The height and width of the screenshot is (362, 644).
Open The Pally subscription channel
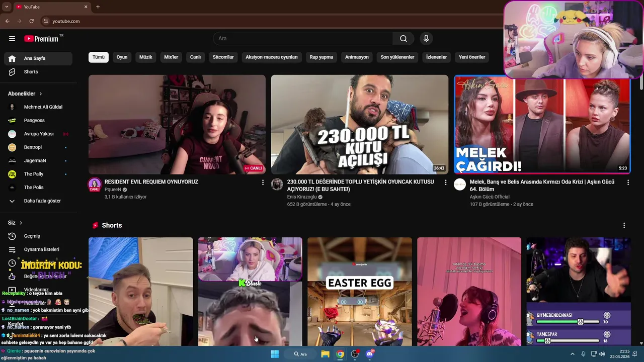click(39, 174)
